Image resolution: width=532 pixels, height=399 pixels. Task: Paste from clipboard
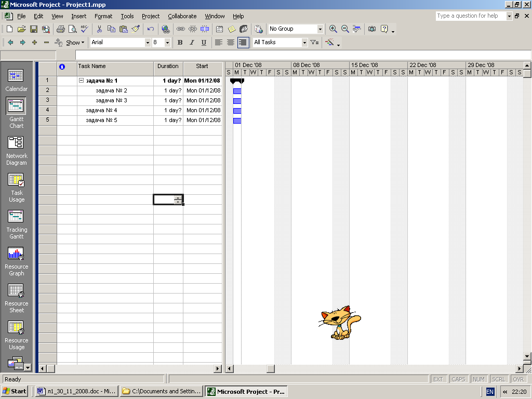pyautogui.click(x=124, y=29)
